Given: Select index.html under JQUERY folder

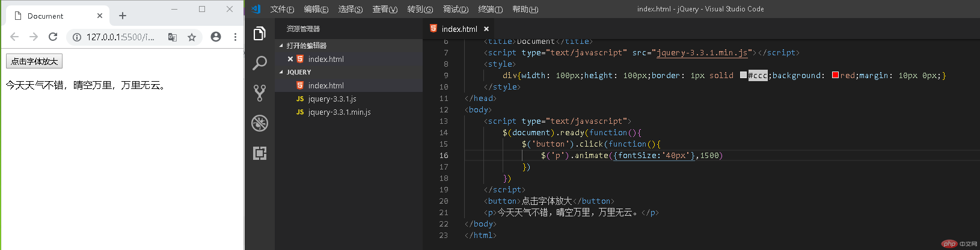Looking at the screenshot, I should (x=326, y=86).
